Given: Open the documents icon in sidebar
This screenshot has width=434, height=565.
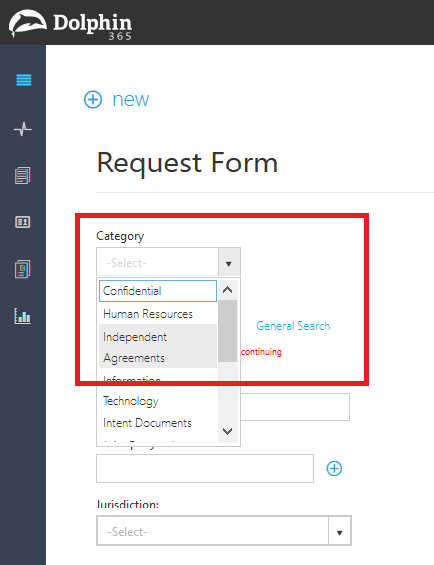Looking at the screenshot, I should [23, 175].
